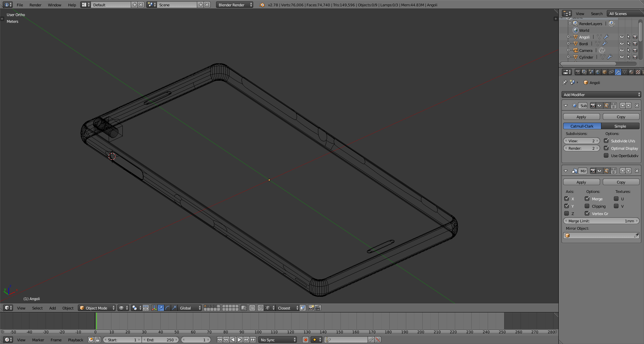Open the Window menu
The width and height of the screenshot is (644, 344).
click(54, 5)
